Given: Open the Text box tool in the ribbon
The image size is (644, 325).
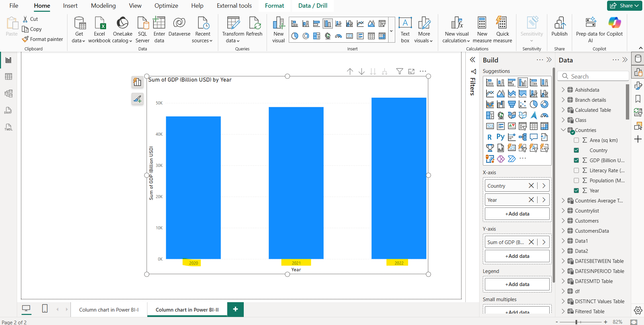Looking at the screenshot, I should point(405,30).
